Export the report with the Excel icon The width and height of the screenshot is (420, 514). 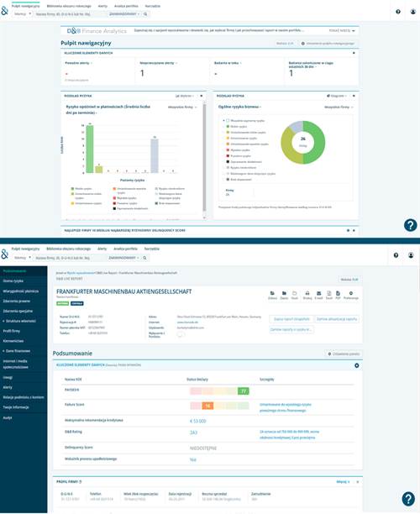click(x=329, y=295)
